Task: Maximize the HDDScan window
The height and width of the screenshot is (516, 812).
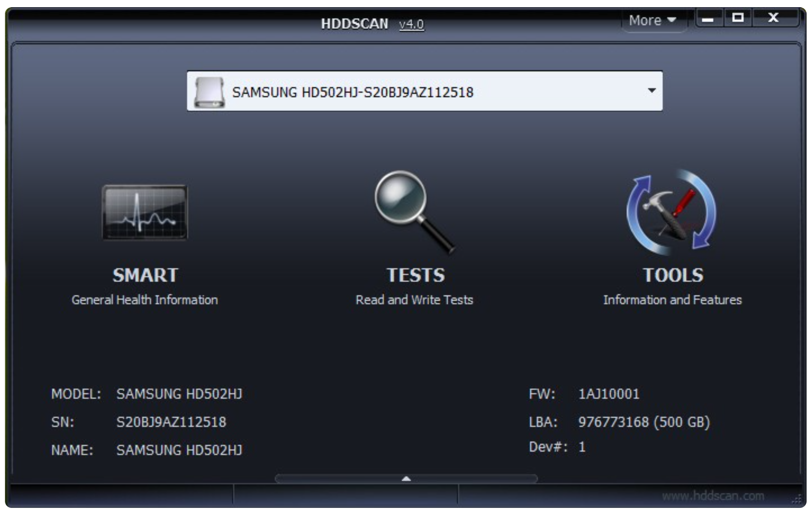Action: click(738, 18)
